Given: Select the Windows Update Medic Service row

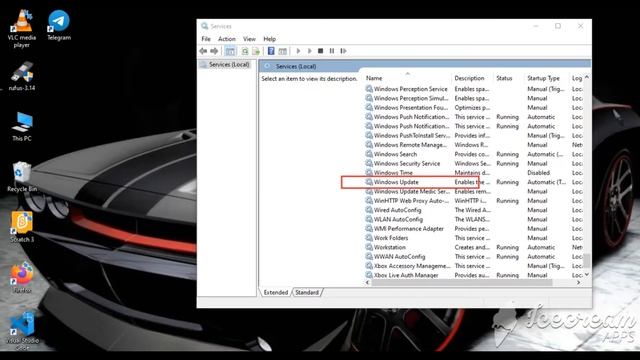Looking at the screenshot, I should point(473,191).
